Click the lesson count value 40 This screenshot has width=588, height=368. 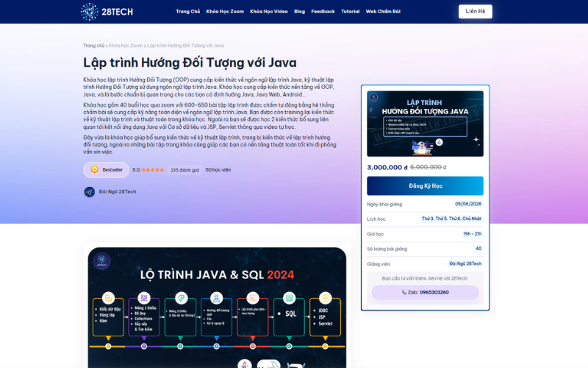click(478, 249)
